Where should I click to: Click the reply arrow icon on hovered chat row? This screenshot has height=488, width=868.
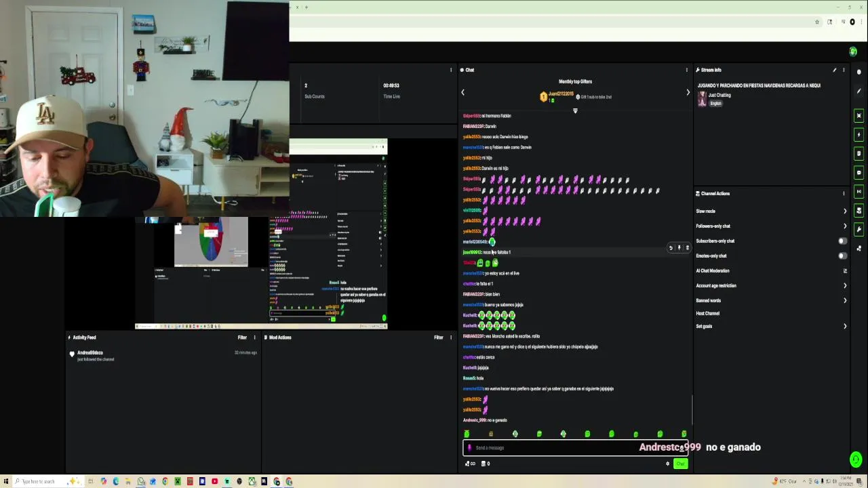[x=671, y=248]
